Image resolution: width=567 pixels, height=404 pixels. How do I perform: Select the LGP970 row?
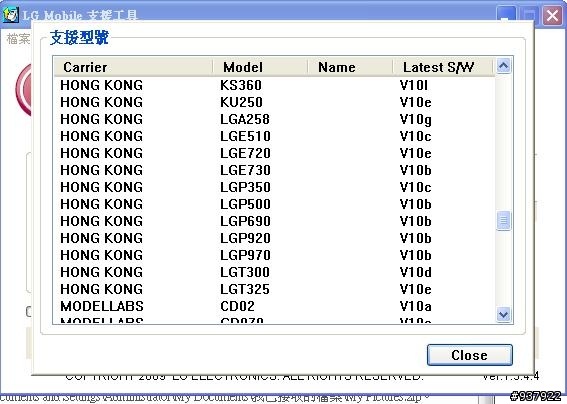click(274, 255)
